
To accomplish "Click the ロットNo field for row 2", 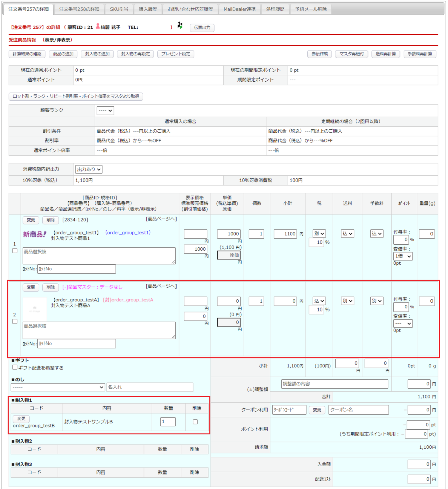I will click(x=77, y=344).
